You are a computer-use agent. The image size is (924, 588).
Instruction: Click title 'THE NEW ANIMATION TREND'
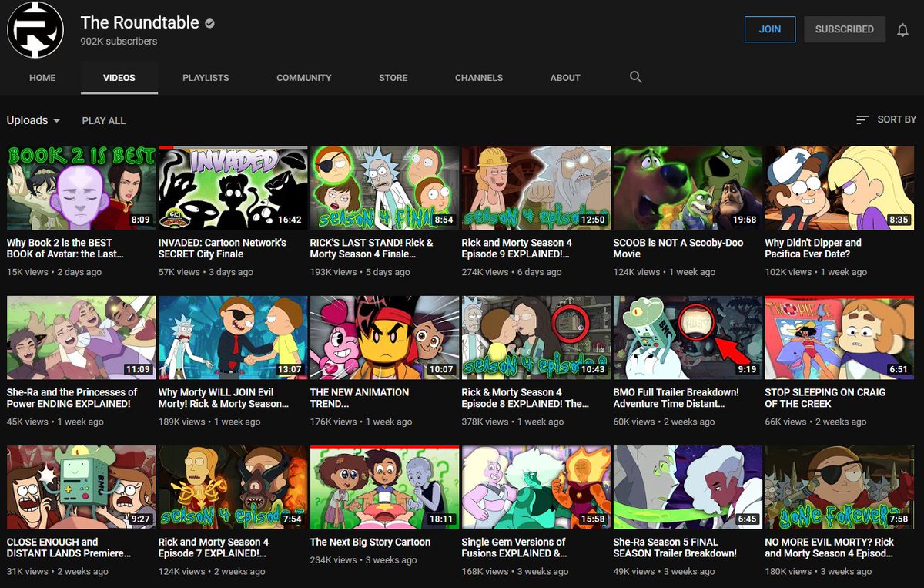pyautogui.click(x=360, y=398)
